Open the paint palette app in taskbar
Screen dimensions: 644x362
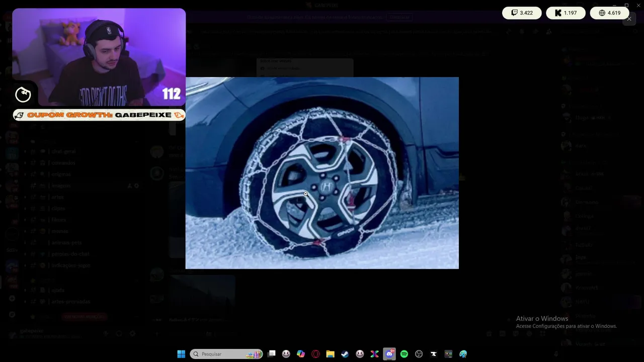click(463, 354)
